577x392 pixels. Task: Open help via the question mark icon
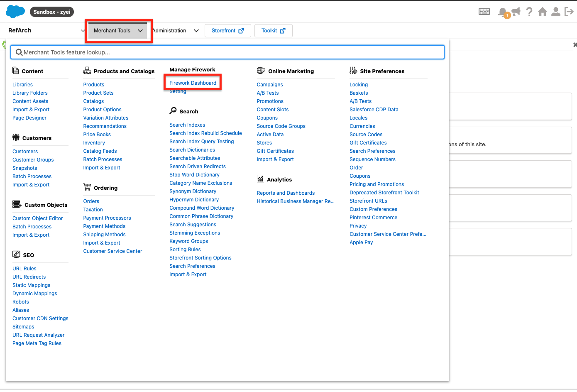(x=529, y=12)
